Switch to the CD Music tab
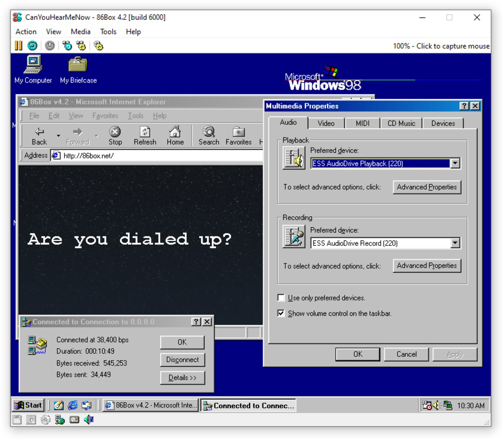 [x=401, y=123]
